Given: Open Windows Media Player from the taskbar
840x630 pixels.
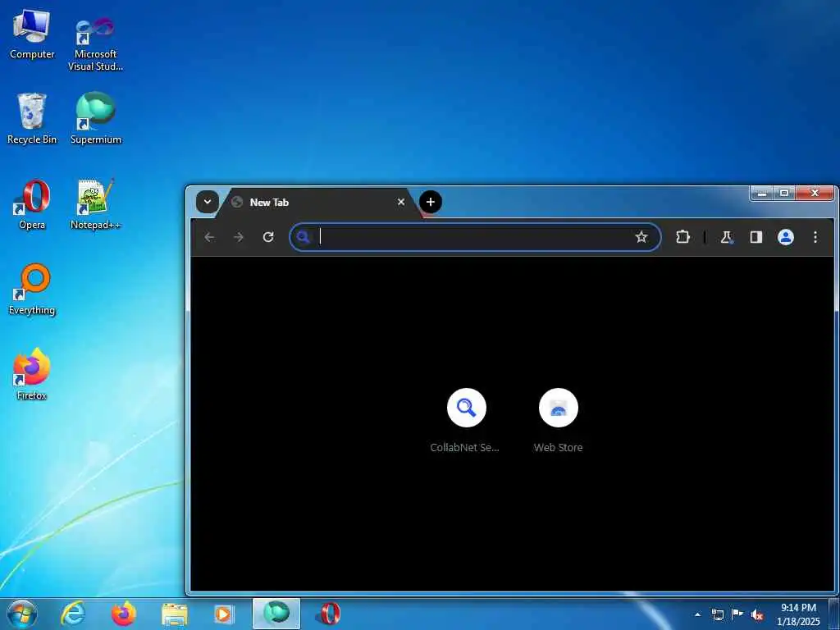Looking at the screenshot, I should (x=224, y=614).
